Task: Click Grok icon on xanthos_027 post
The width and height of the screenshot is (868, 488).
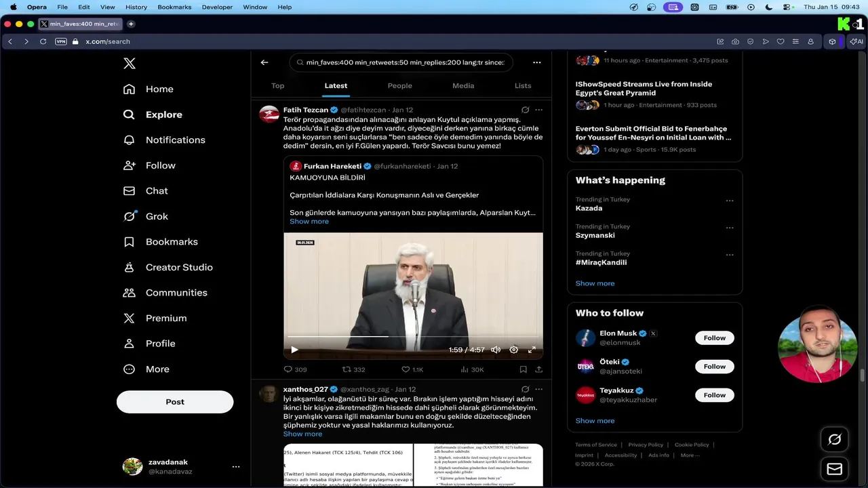Action: pos(525,390)
